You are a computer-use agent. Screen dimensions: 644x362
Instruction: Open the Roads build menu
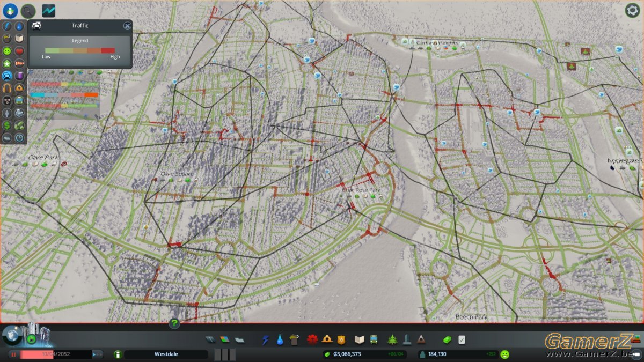[210, 339]
